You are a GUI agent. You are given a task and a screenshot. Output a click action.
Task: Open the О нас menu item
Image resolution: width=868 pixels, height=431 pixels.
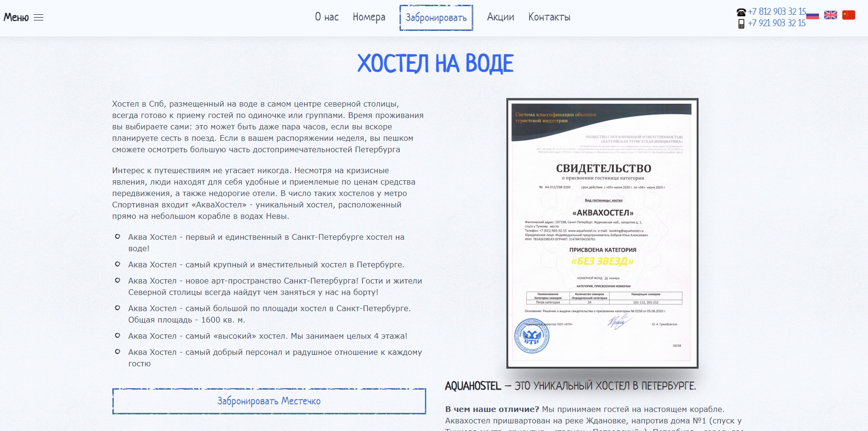point(326,17)
